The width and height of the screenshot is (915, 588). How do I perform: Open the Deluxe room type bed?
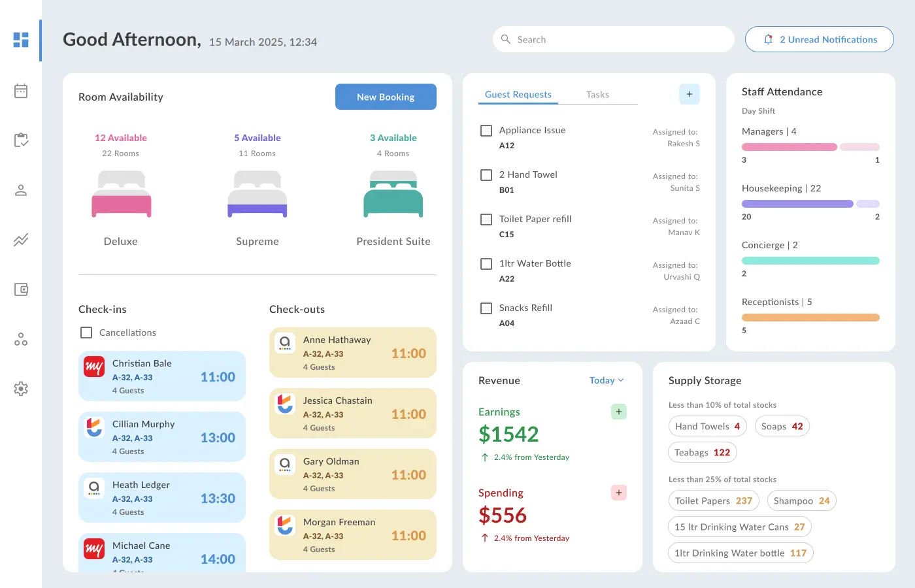(x=122, y=194)
